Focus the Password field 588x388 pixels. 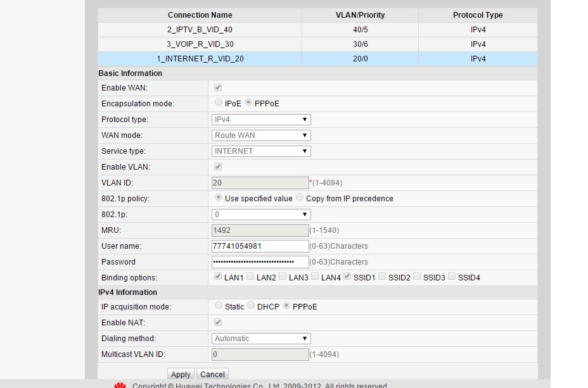click(x=260, y=262)
